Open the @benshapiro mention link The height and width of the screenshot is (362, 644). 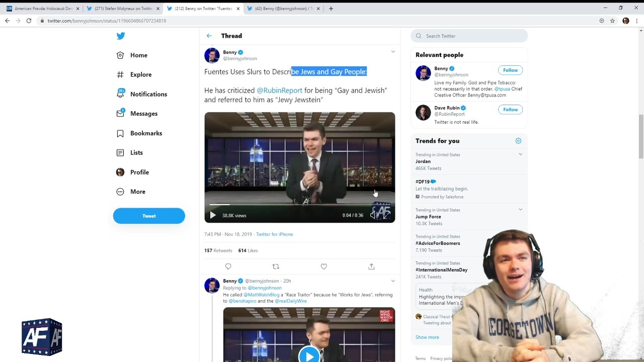(x=243, y=301)
